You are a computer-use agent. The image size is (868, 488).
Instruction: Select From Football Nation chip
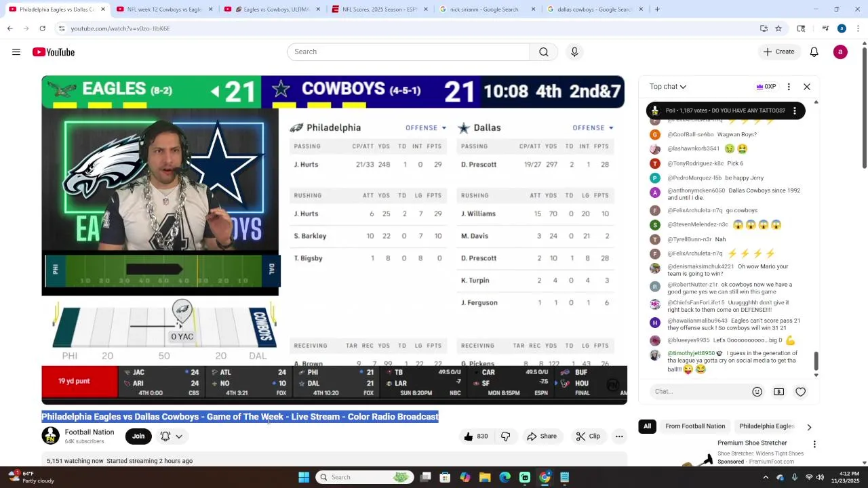[695, 426]
